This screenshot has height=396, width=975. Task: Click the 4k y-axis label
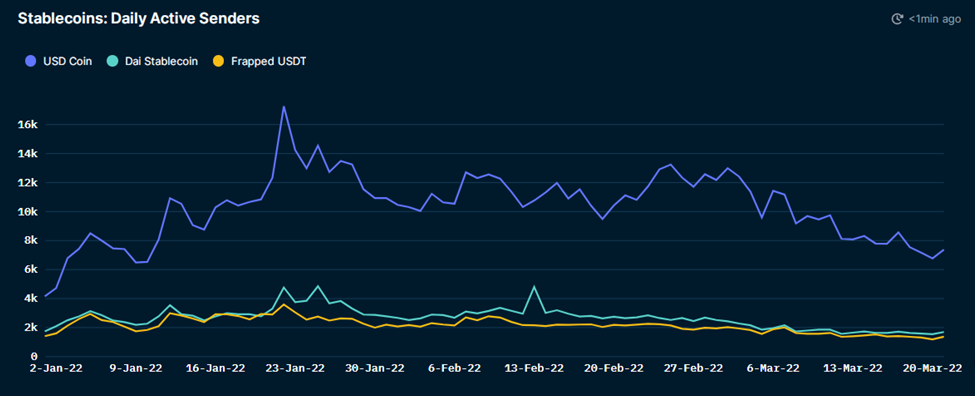32,298
